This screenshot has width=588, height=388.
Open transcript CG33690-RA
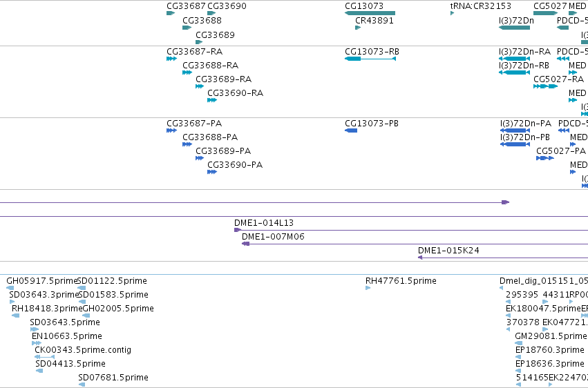[212, 100]
